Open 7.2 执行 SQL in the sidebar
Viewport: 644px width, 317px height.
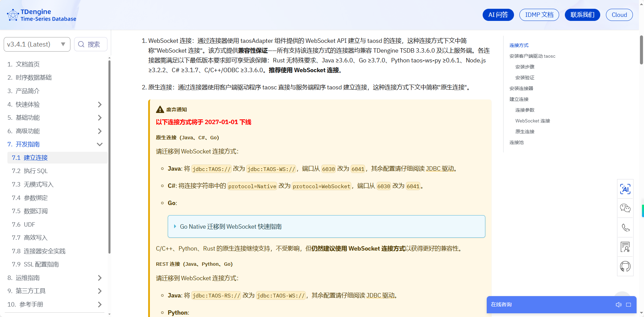point(35,171)
